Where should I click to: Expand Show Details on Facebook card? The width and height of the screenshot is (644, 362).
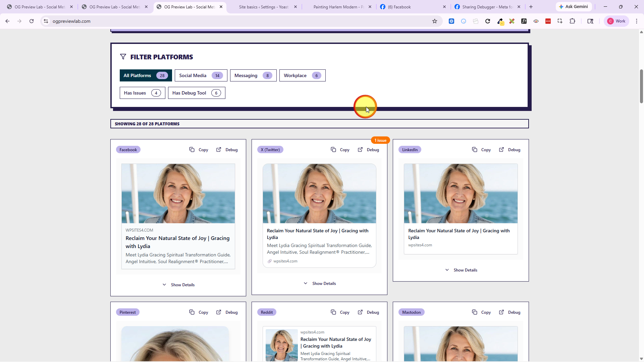click(x=178, y=285)
